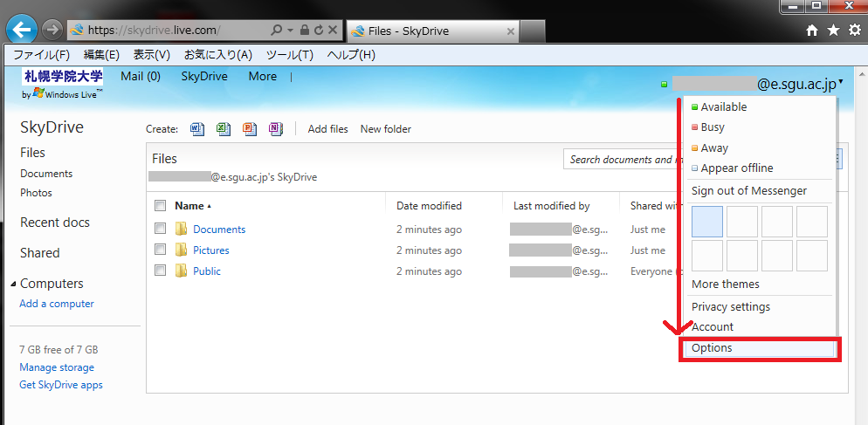
Task: Check the Pictures row checkbox
Action: (x=161, y=249)
